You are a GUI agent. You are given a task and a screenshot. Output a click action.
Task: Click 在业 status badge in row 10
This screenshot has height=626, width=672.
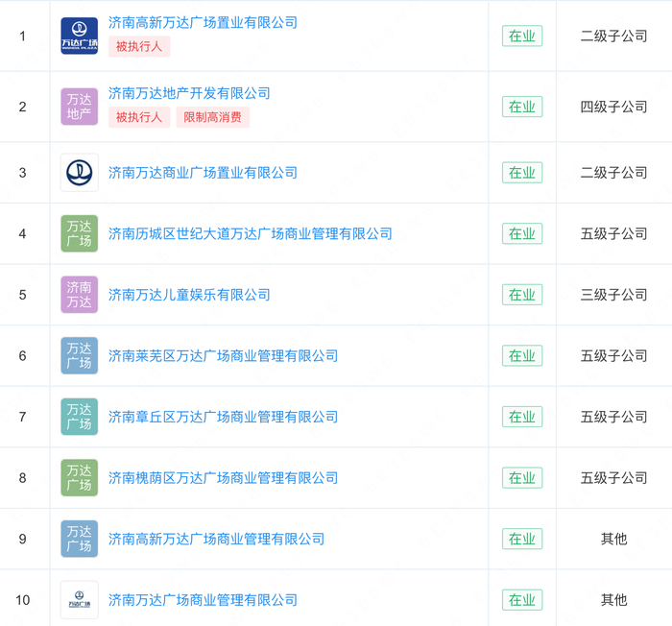coord(522,600)
